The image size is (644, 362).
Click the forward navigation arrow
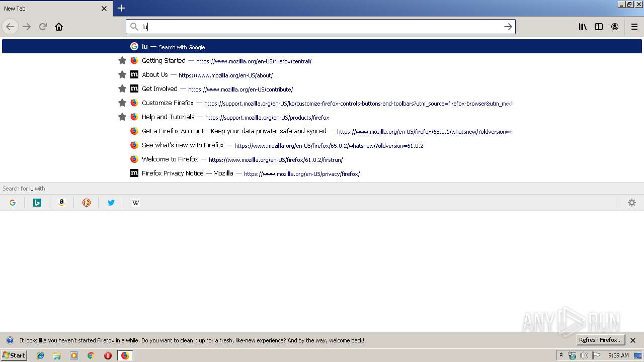(27, 27)
